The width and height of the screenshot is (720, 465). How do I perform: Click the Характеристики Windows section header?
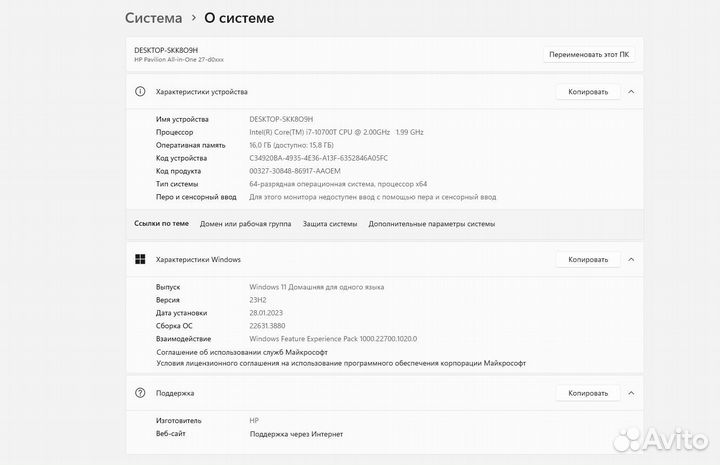pyautogui.click(x=385, y=259)
